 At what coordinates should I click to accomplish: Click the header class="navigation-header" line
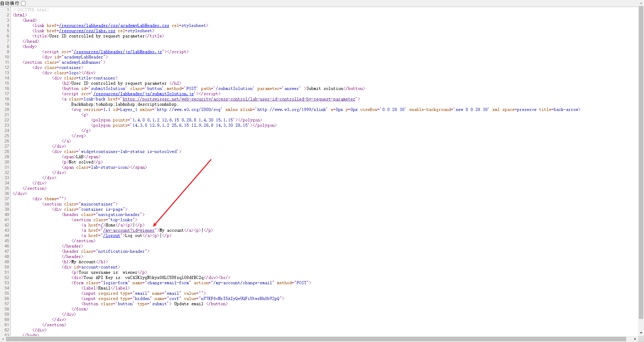(x=103, y=215)
